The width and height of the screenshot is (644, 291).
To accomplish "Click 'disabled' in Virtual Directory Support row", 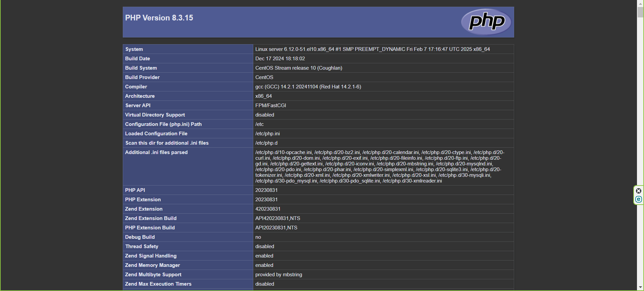I will point(265,115).
